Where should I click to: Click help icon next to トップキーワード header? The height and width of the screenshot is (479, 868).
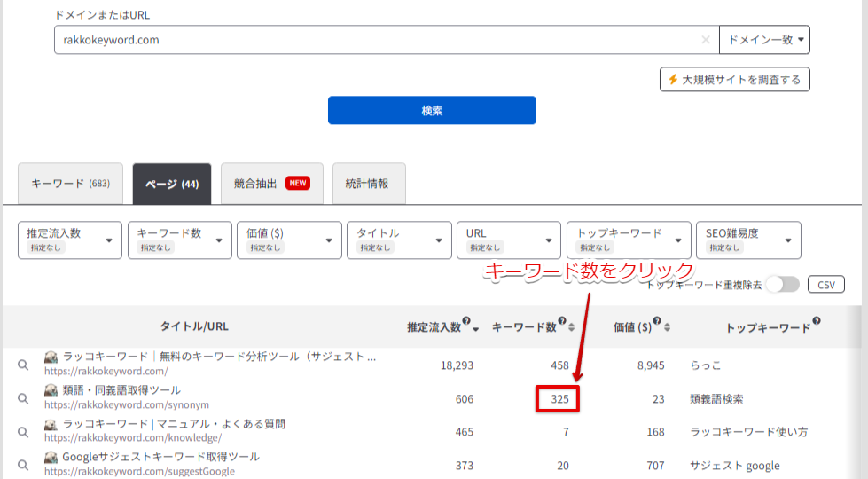pyautogui.click(x=817, y=322)
